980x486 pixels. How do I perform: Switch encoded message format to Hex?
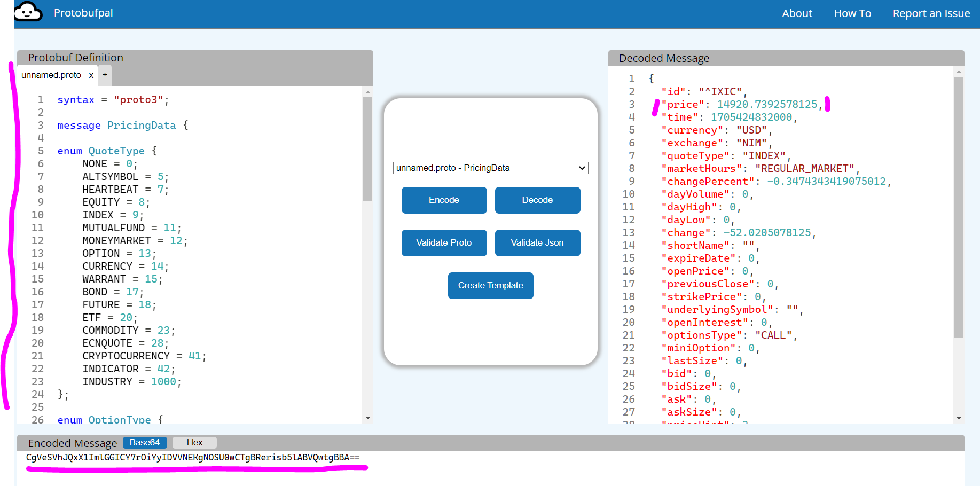tap(194, 443)
